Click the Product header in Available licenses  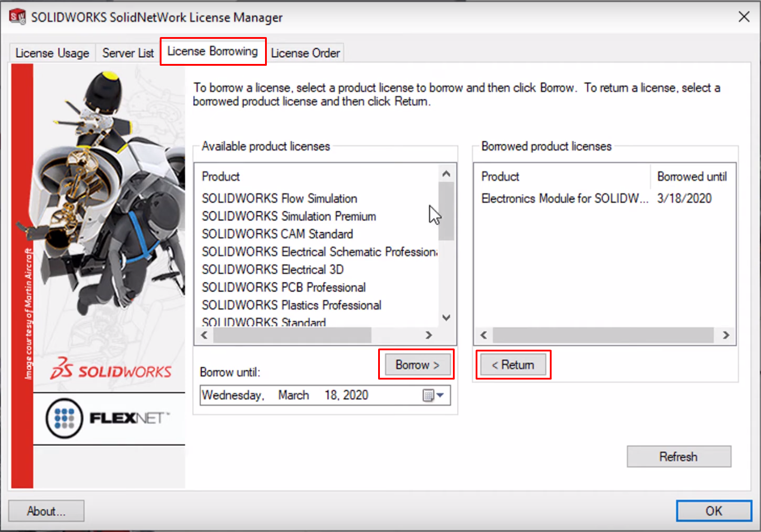tap(221, 176)
